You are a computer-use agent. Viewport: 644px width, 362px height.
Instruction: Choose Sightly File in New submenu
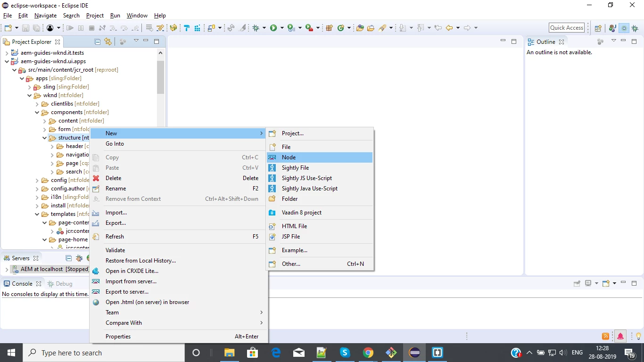point(320,168)
